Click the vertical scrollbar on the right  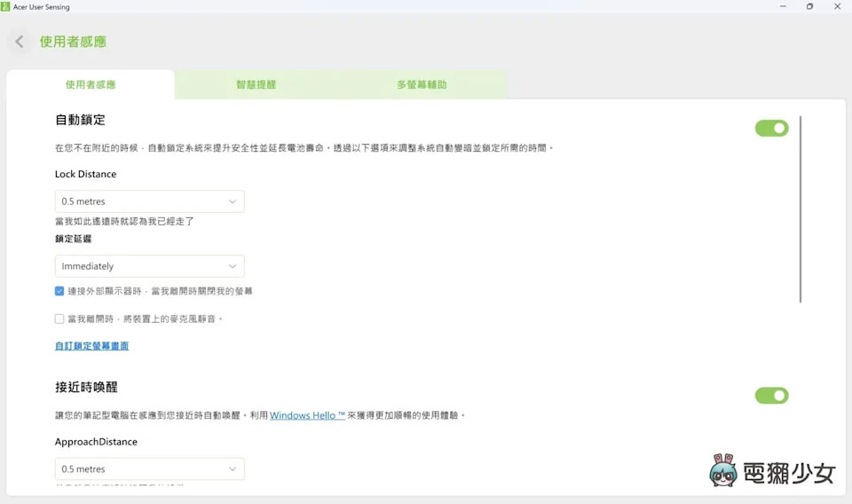(801, 209)
